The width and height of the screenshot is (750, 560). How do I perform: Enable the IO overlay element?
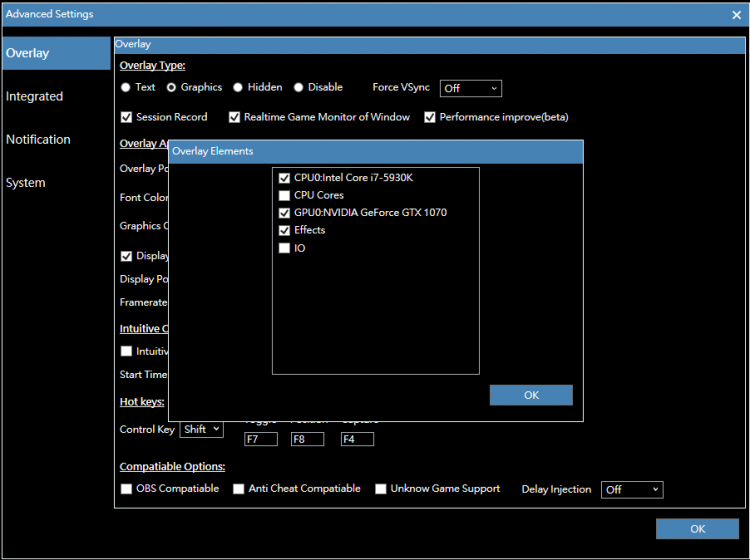pyautogui.click(x=284, y=248)
